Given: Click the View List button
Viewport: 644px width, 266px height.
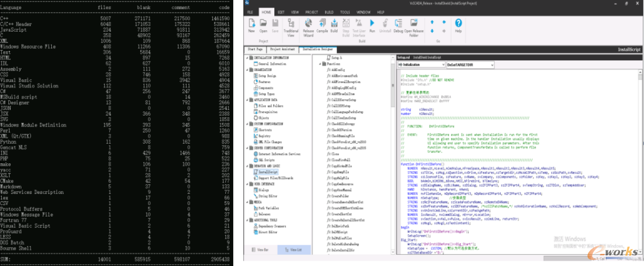Looking at the screenshot, I should 293,250.
